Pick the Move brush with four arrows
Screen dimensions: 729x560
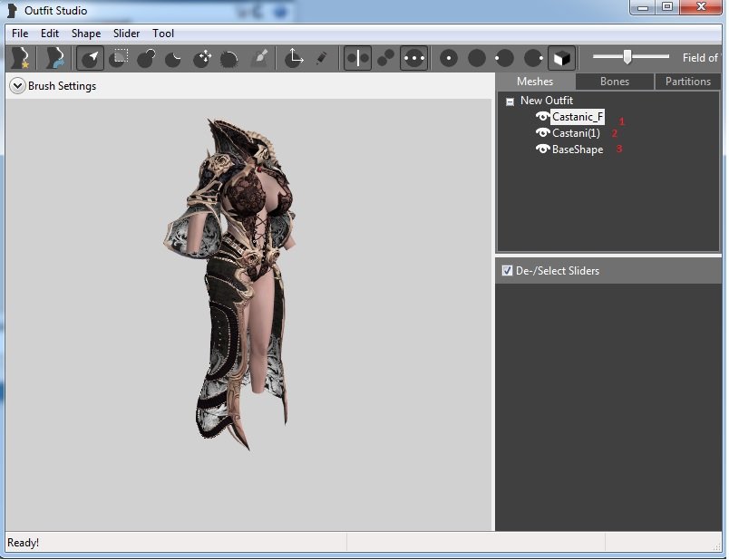(x=201, y=58)
